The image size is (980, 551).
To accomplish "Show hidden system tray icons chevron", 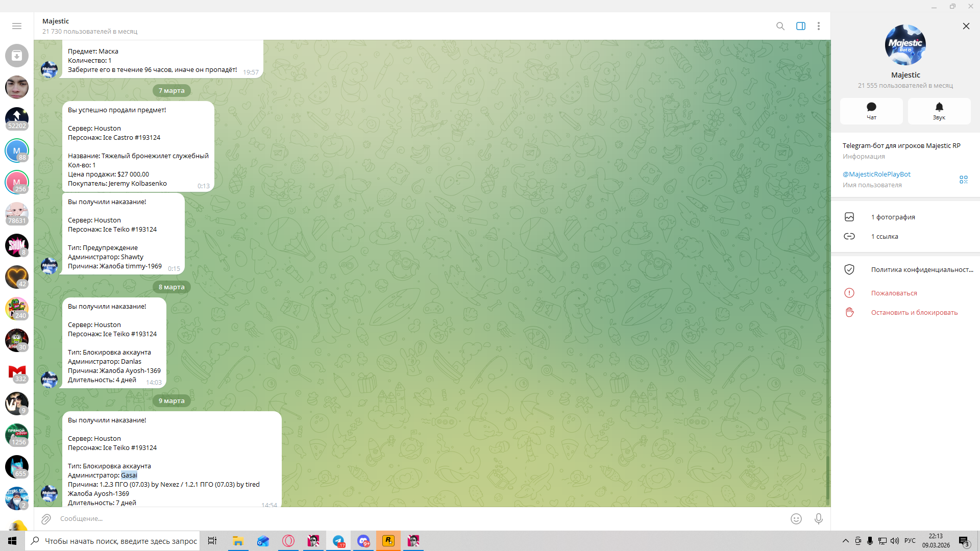I will click(x=845, y=541).
